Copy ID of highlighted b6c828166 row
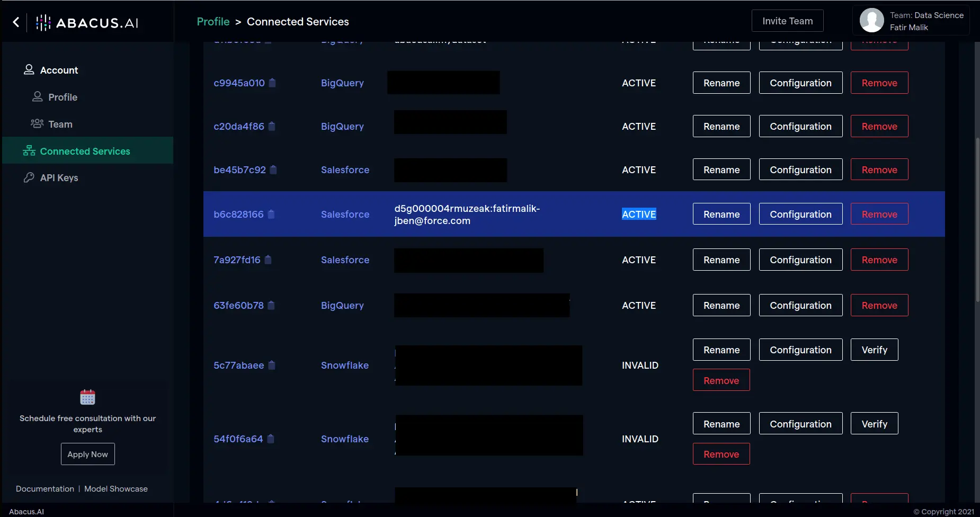Viewport: 980px width, 517px height. (x=271, y=214)
